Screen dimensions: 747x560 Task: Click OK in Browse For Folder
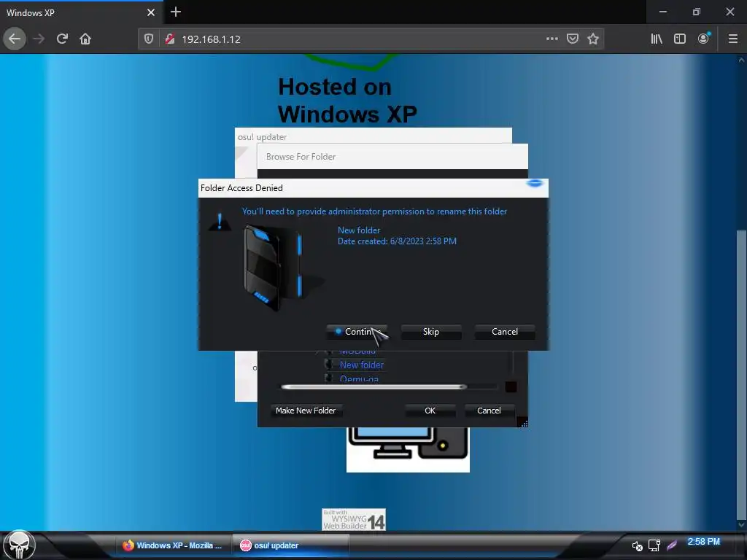tap(430, 411)
